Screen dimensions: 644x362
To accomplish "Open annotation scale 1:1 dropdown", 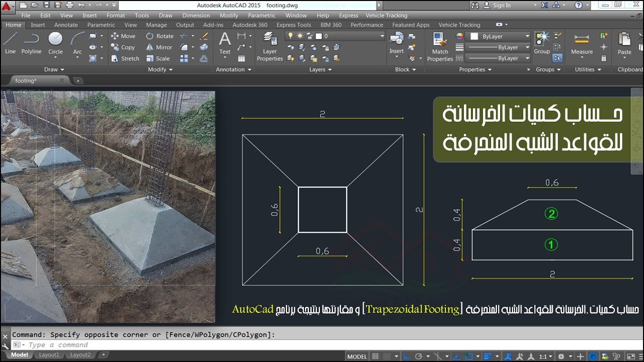I will coord(545,356).
